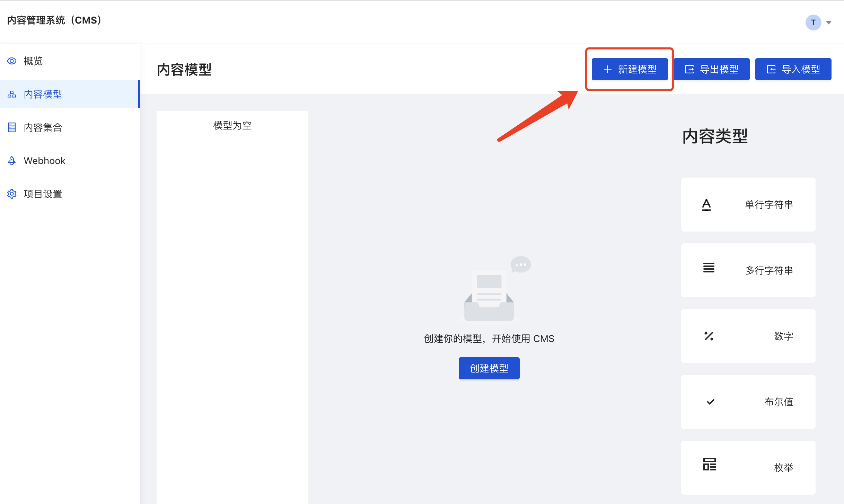Click the multi-line string lines icon
The image size is (844, 504).
pos(709,268)
